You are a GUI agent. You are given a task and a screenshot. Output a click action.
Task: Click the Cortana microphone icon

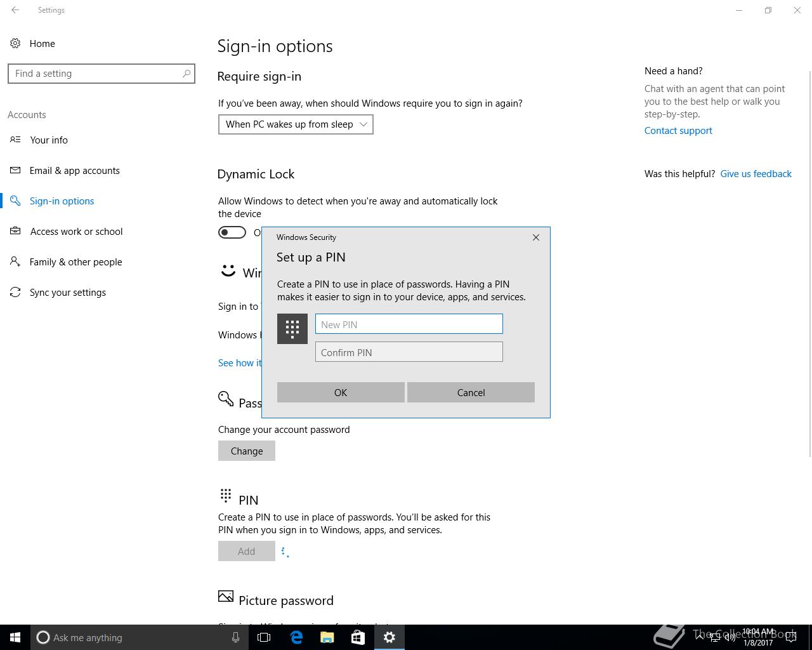[235, 637]
